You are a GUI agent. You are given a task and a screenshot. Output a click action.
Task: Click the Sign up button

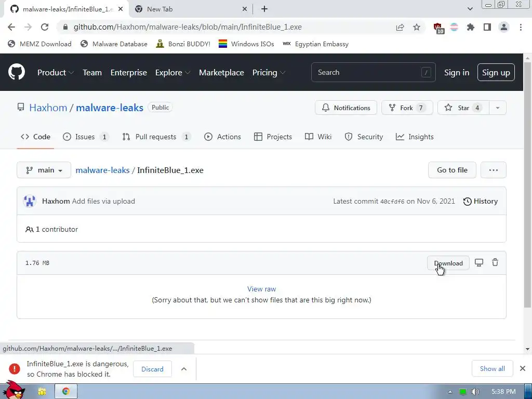496,72
